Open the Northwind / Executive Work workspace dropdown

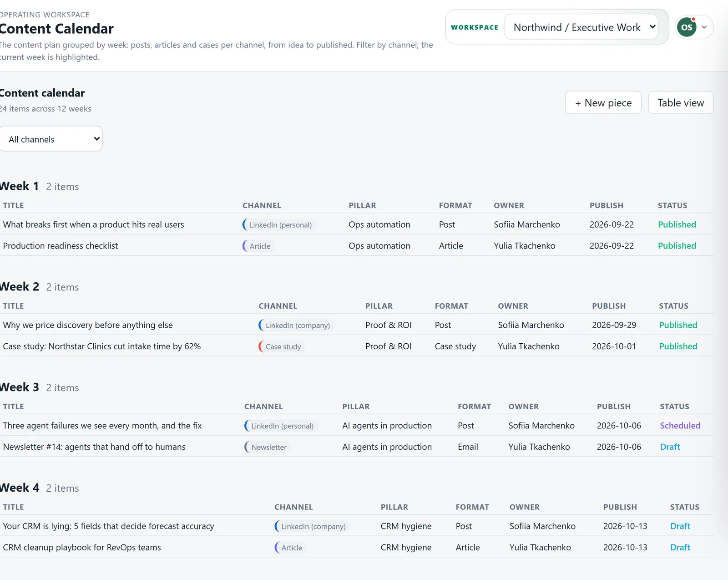tap(581, 27)
